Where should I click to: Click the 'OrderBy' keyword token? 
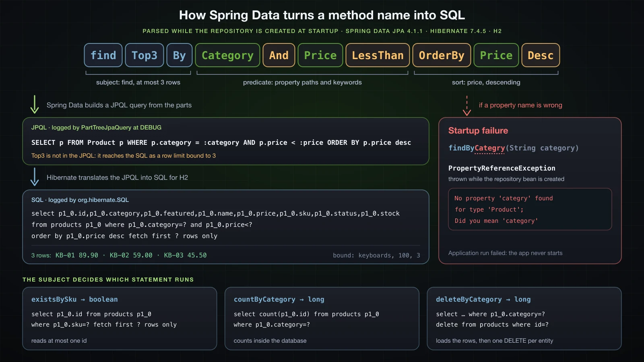[442, 55]
